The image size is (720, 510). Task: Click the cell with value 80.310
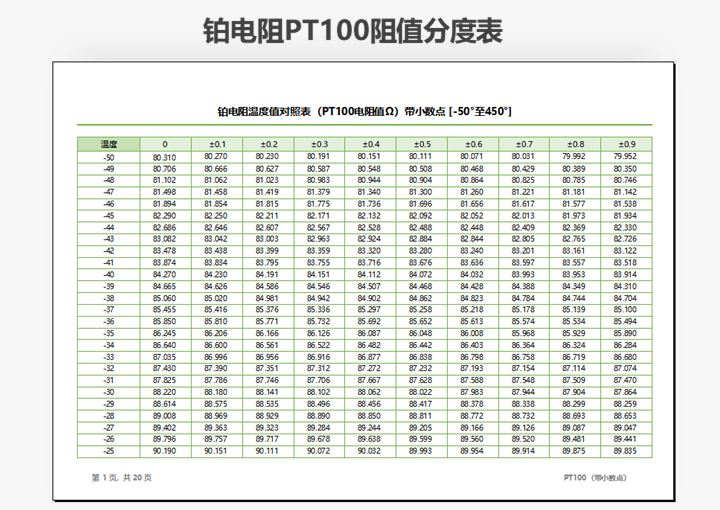(x=165, y=157)
